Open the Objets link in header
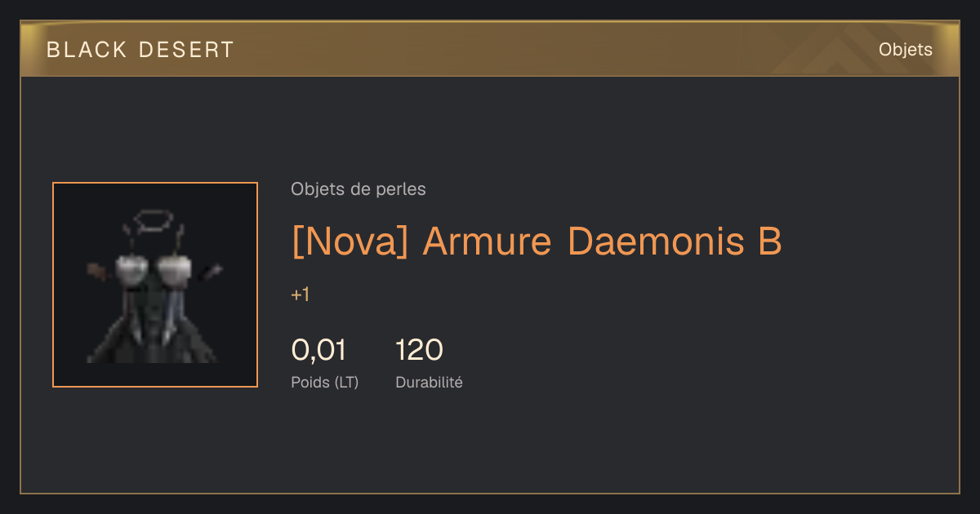 coord(905,50)
